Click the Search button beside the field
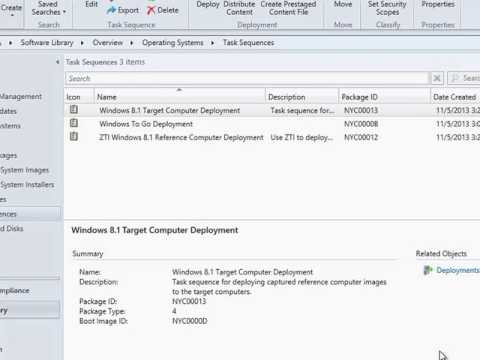 point(464,79)
